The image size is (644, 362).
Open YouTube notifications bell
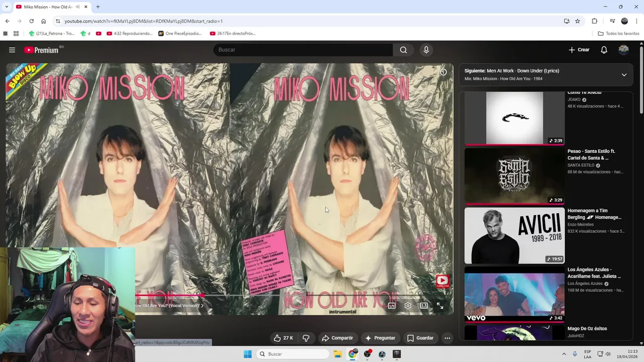(x=604, y=50)
